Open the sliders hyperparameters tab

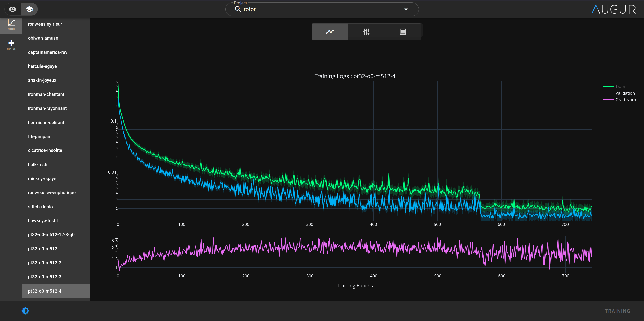[366, 32]
